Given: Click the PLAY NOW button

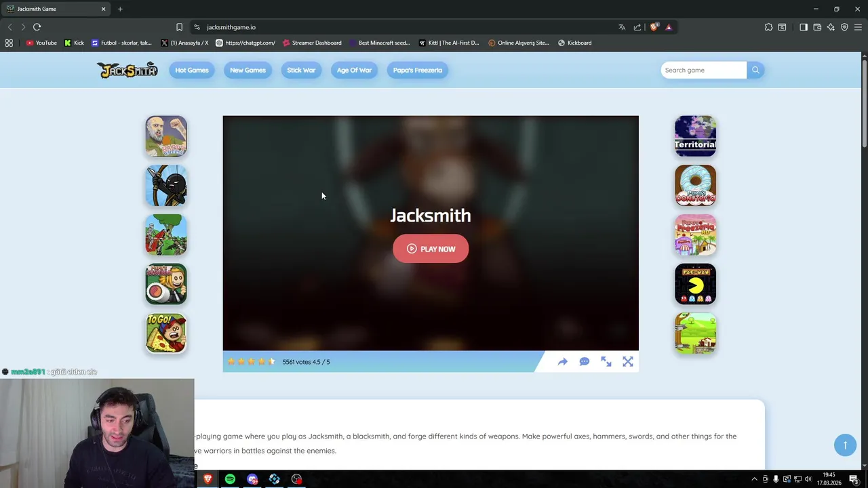Looking at the screenshot, I should click(431, 249).
